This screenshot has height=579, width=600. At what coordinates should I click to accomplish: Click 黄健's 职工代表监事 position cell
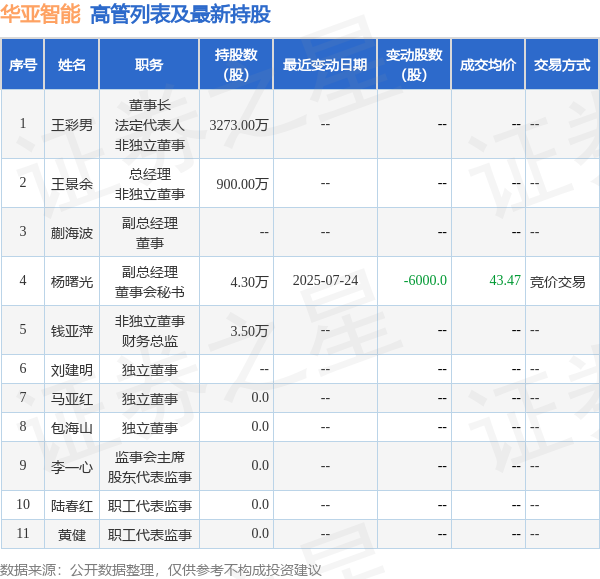point(150,535)
